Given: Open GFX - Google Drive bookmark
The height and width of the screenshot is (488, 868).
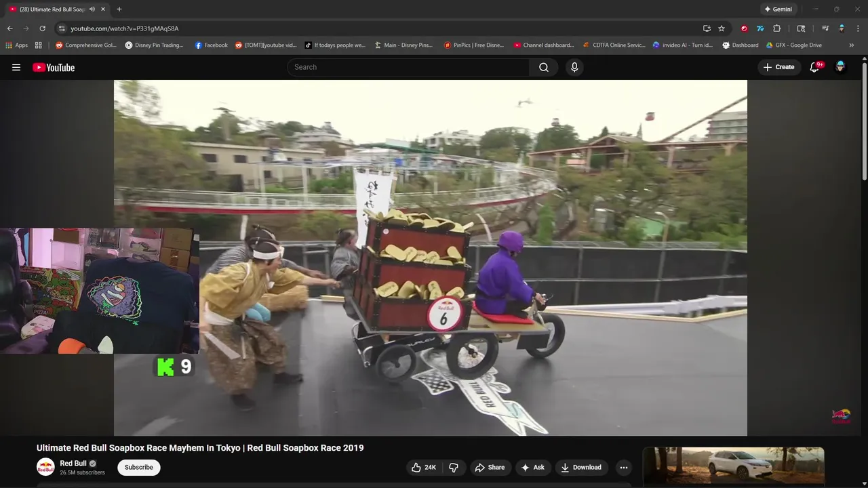Looking at the screenshot, I should [x=794, y=45].
